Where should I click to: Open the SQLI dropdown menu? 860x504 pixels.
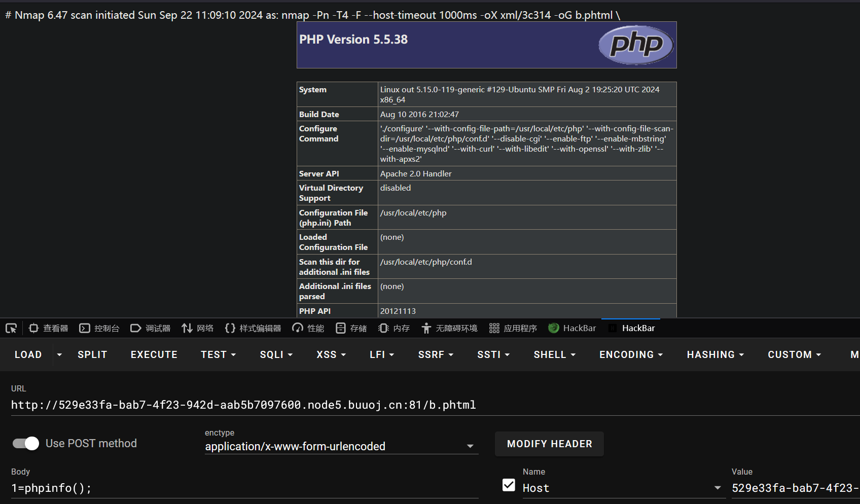[x=276, y=354]
